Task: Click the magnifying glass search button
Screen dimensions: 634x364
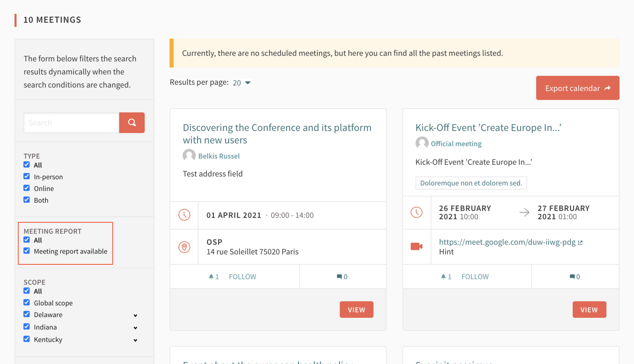Action: click(x=132, y=123)
